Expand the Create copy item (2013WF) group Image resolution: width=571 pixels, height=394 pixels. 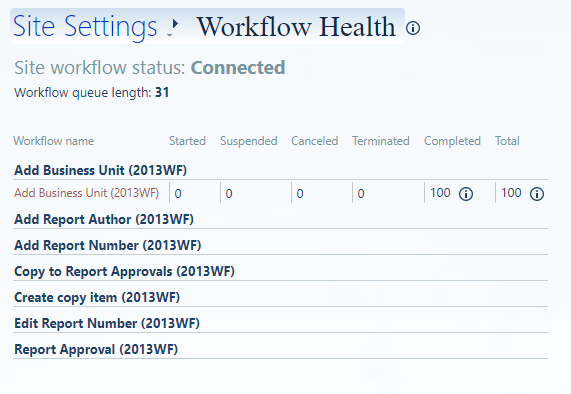97,298
